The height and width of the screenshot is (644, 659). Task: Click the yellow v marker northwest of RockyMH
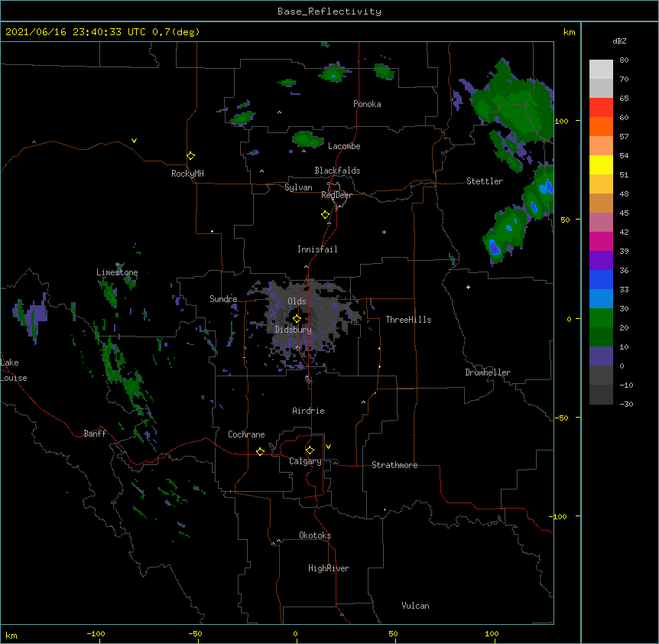pyautogui.click(x=134, y=141)
